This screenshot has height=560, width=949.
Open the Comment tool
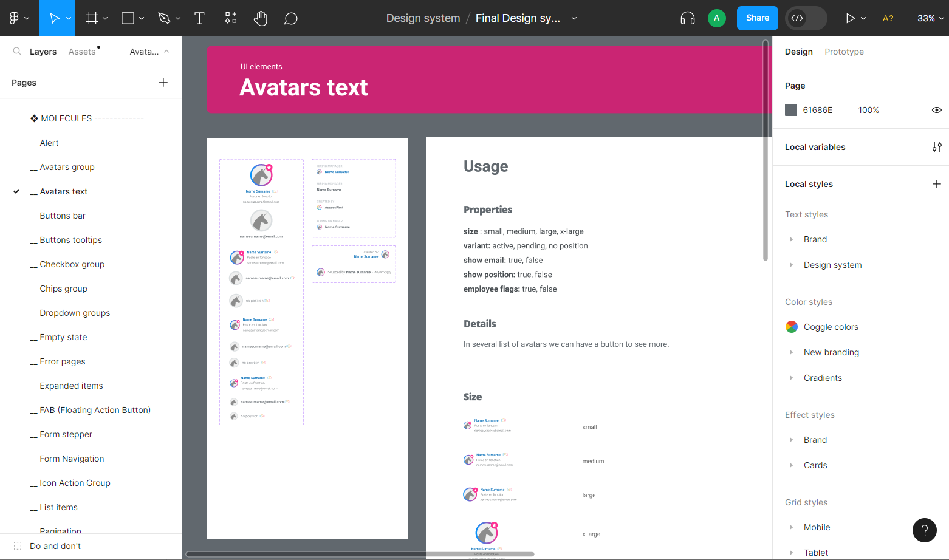291,18
